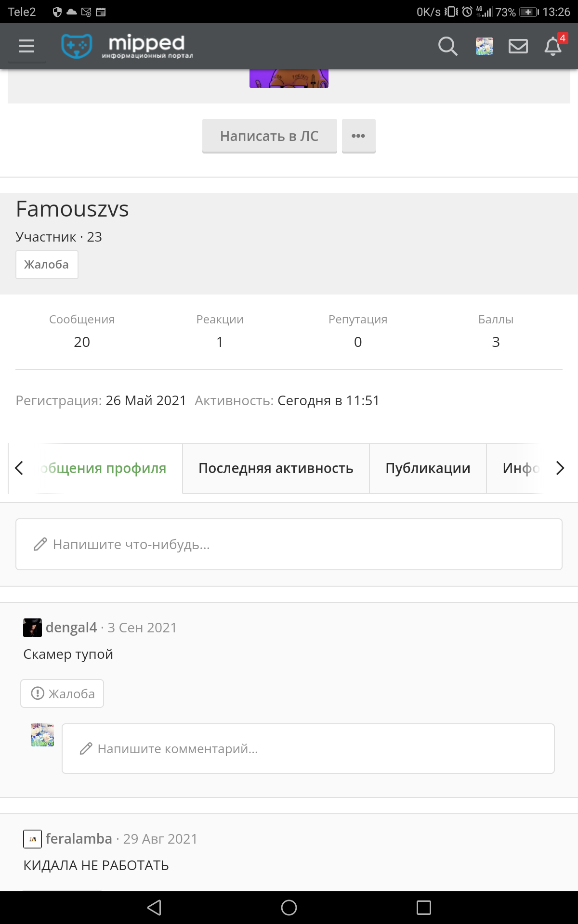Click the Написать в ЛС button
Image resolution: width=578 pixels, height=924 pixels.
[x=269, y=136]
